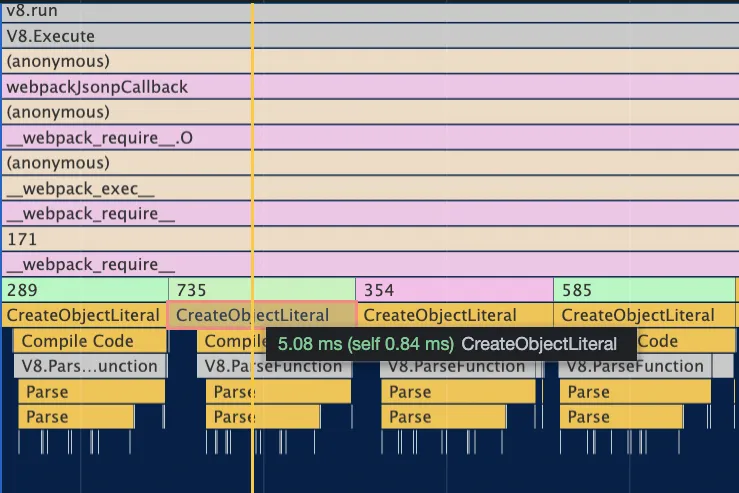This screenshot has width=739, height=493.
Task: Select the 735 module block
Action: click(262, 290)
